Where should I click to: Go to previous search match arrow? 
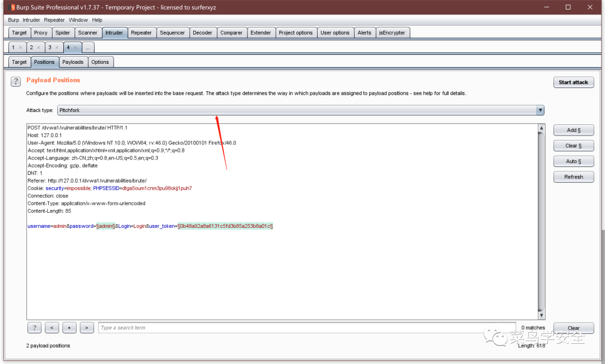[52, 328]
